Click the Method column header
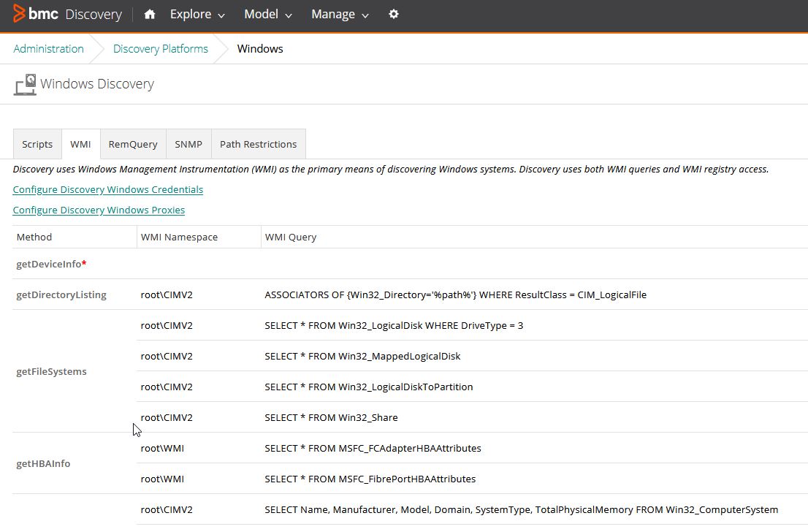The image size is (808, 532). pos(34,237)
